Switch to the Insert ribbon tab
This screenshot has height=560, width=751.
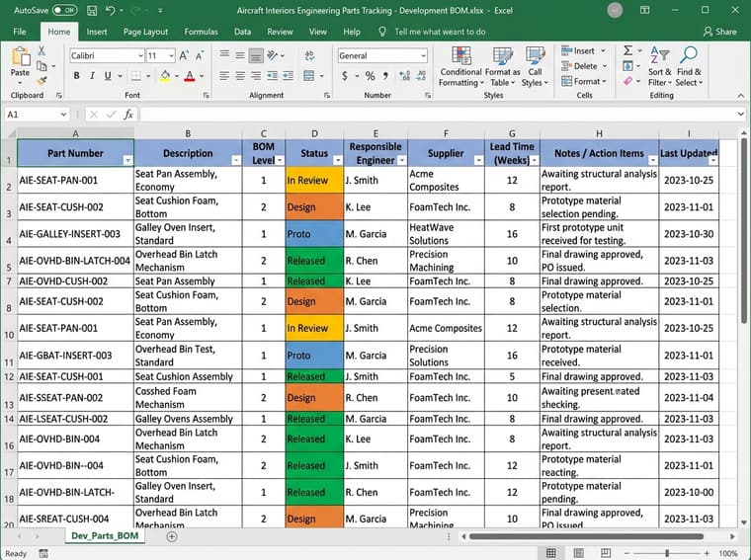pos(97,32)
